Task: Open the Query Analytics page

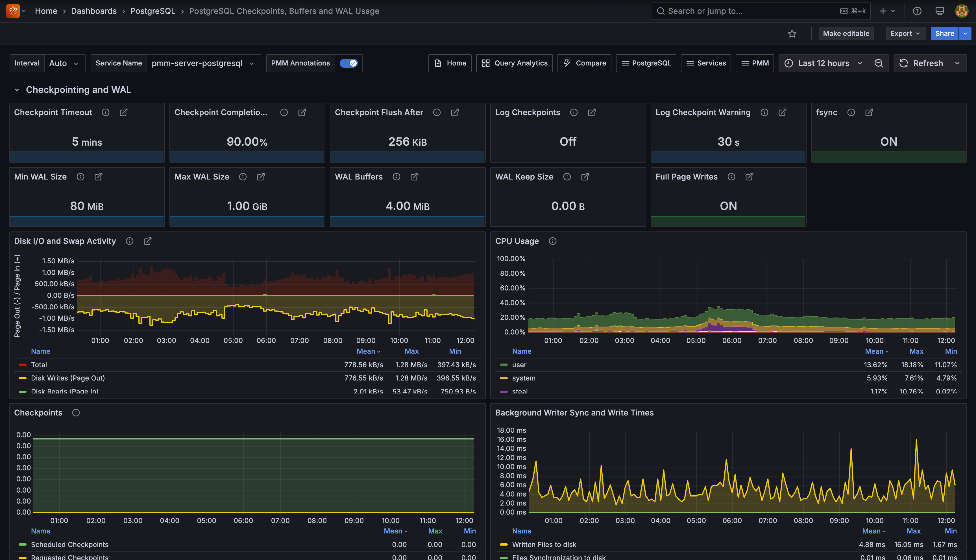Action: pos(514,63)
